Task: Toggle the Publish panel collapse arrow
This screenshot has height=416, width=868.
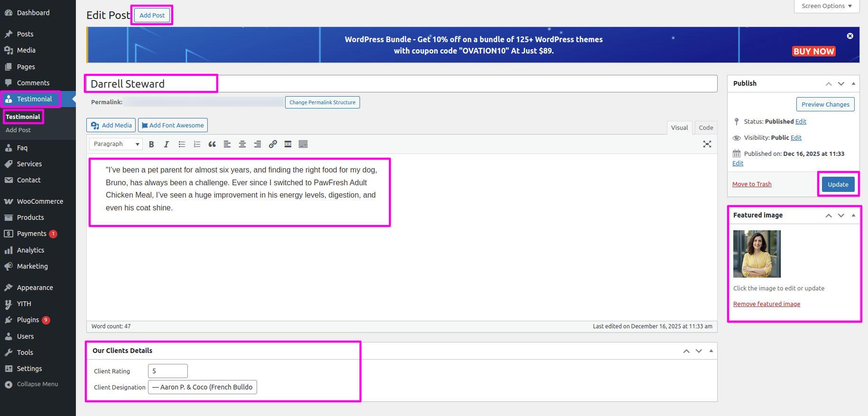Action: (853, 83)
